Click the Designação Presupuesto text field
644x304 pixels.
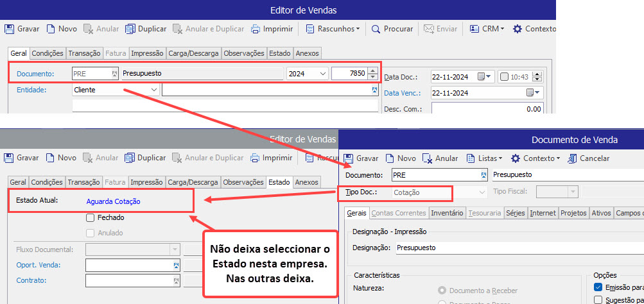click(488, 247)
